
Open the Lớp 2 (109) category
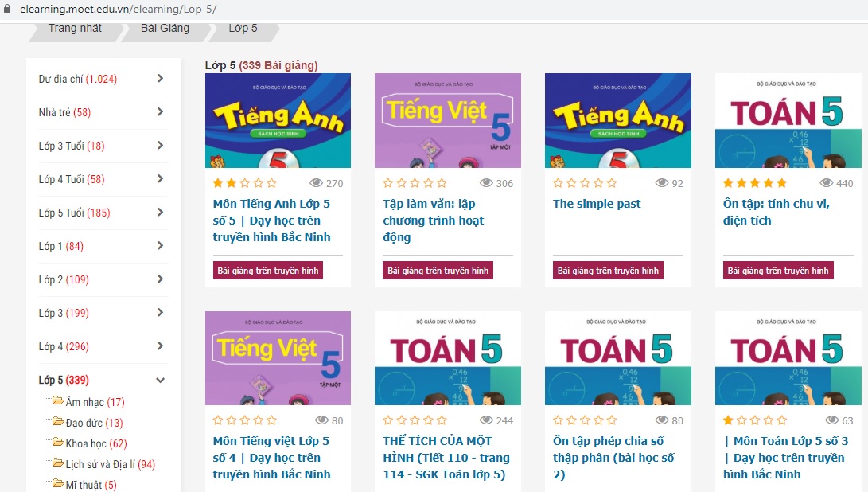coord(64,279)
